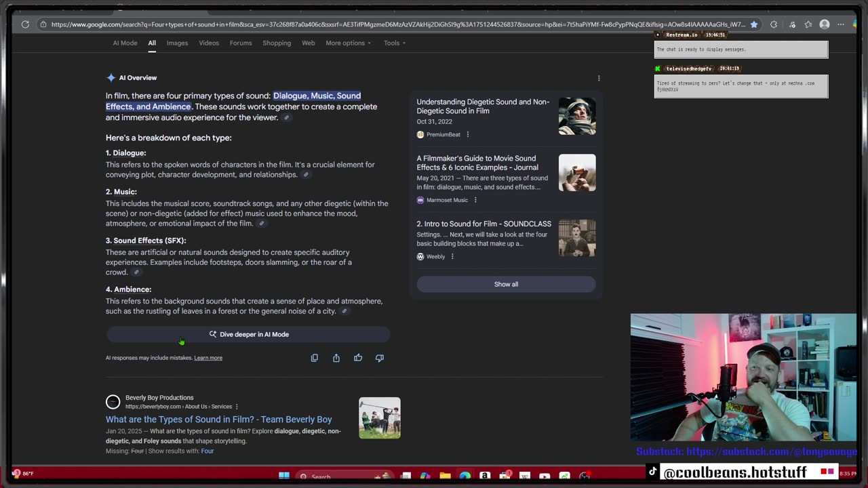The height and width of the screenshot is (488, 868).
Task: Reload the page with the refresh icon
Action: coord(25,24)
